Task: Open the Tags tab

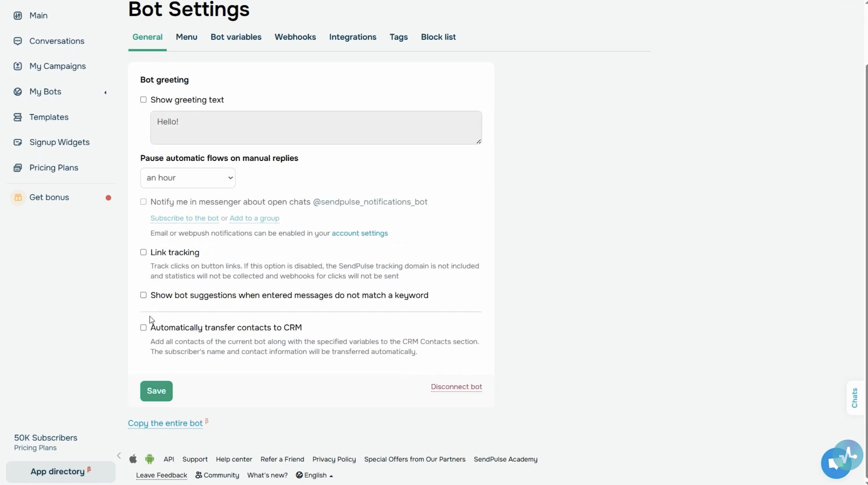Action: pyautogui.click(x=399, y=37)
